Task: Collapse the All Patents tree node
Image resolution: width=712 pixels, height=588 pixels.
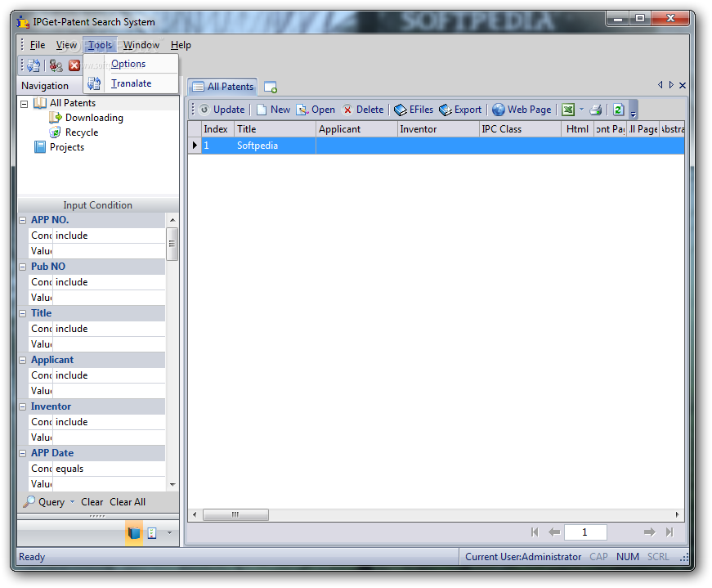Action: point(24,104)
